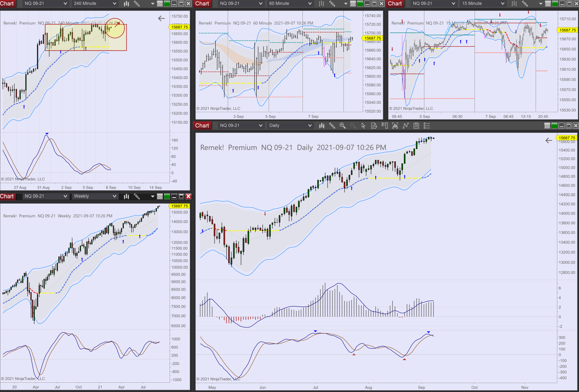
Task: Open Data Box icon on Daily chart toolbar
Action: tap(374, 126)
